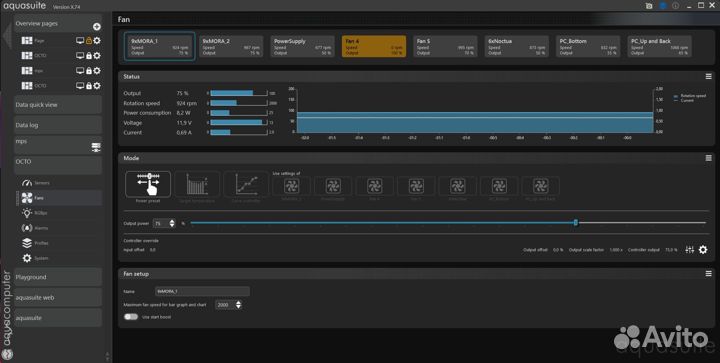Use settings of Fan 4 icon
Image resolution: width=720 pixels, height=363 pixels.
(x=374, y=186)
